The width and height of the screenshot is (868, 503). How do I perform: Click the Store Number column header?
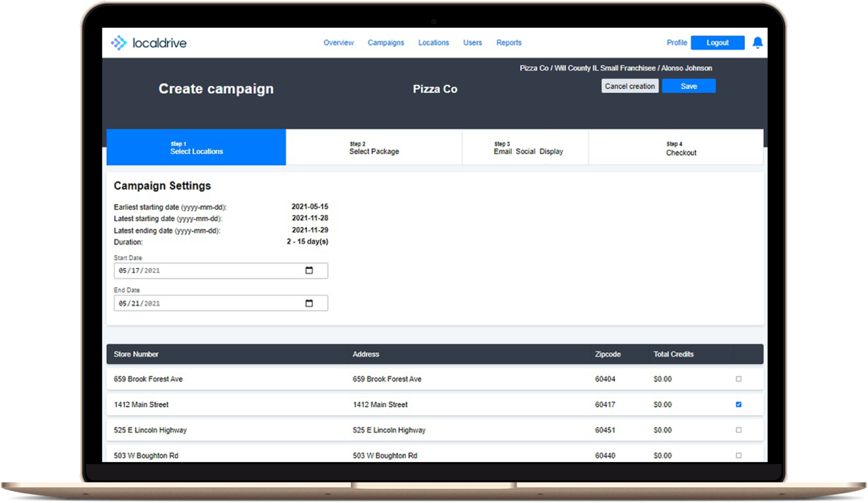point(136,354)
